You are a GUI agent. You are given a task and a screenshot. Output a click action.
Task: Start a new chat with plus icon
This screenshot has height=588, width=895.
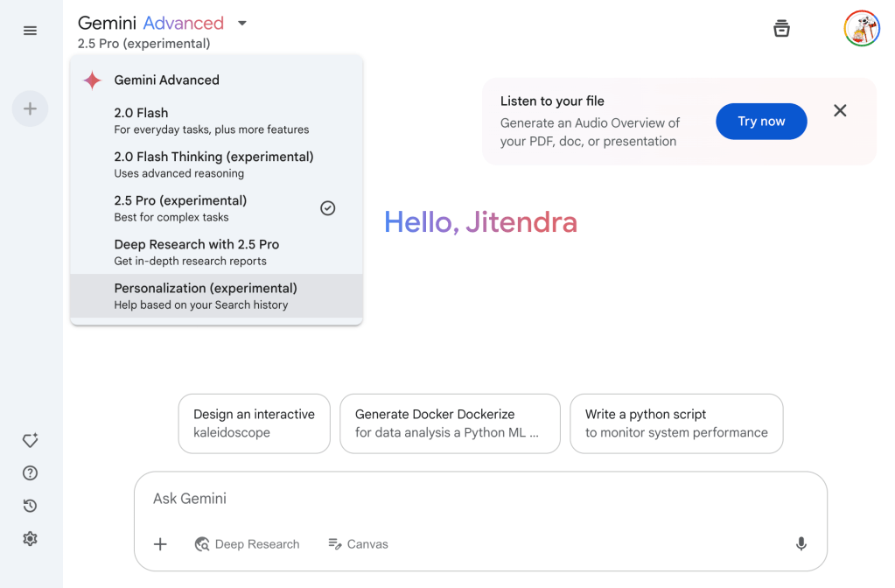[x=30, y=108]
